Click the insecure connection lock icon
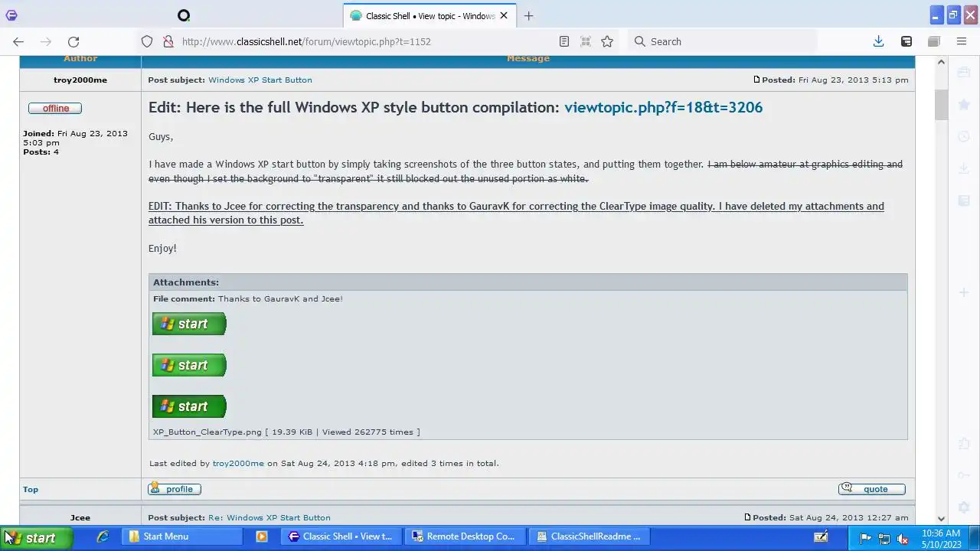 coord(168,41)
